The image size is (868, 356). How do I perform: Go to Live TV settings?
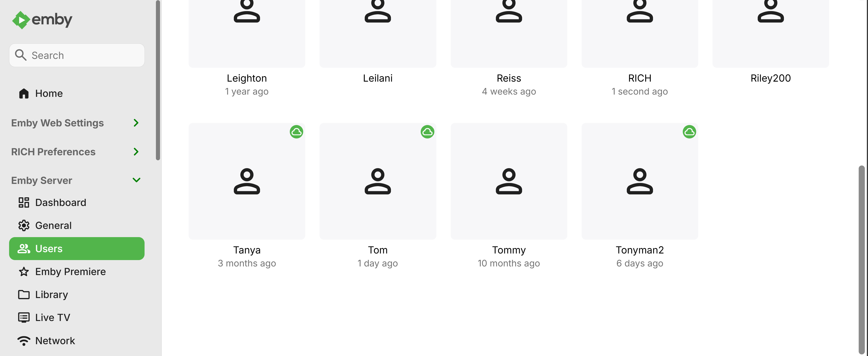(53, 318)
